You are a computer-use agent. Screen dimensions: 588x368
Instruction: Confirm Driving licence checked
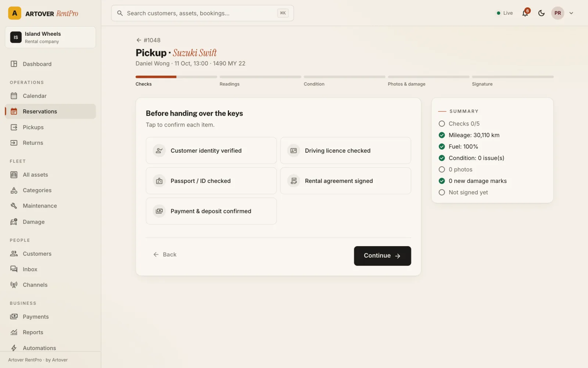click(345, 151)
